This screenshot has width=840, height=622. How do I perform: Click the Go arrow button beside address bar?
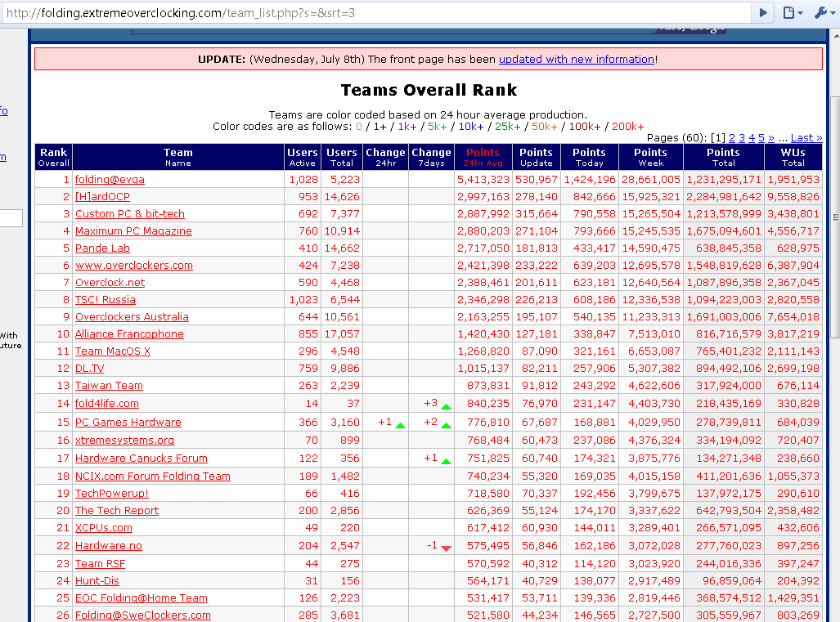coord(763,13)
